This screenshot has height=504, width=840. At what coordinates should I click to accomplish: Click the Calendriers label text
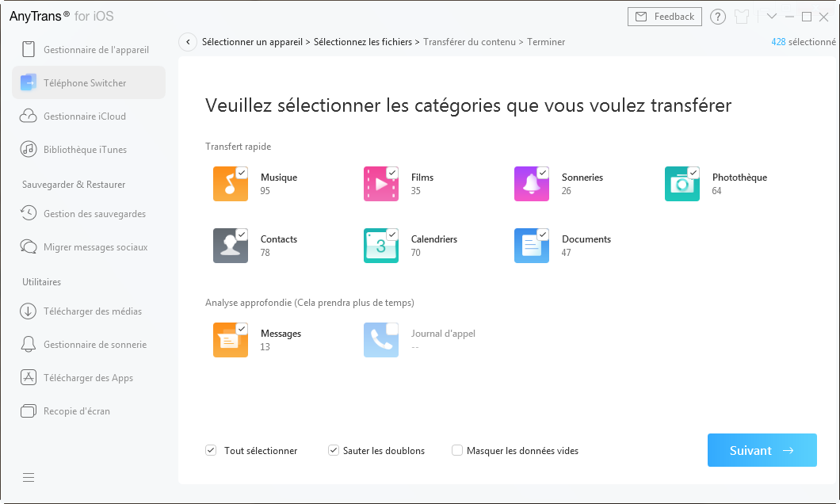(x=434, y=239)
